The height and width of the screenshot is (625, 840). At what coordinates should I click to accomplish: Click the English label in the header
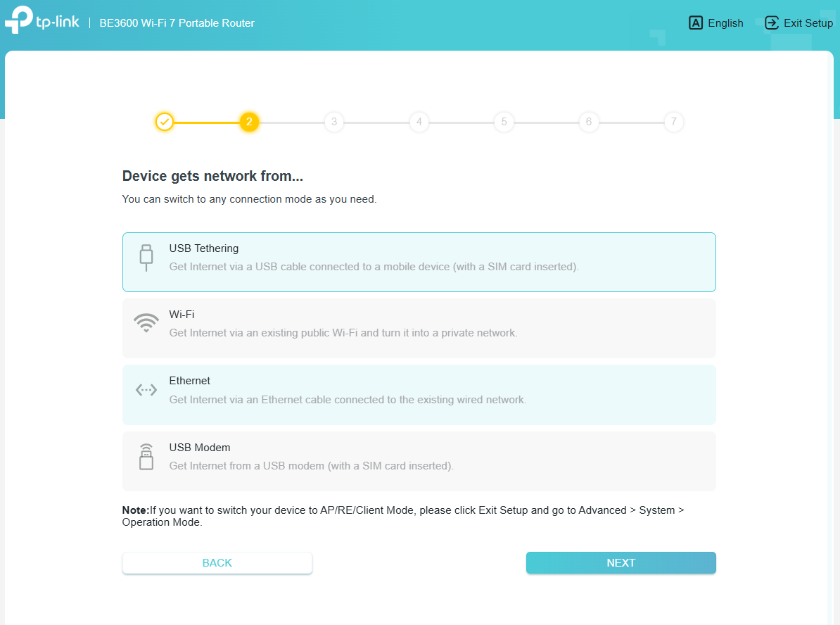(x=725, y=23)
